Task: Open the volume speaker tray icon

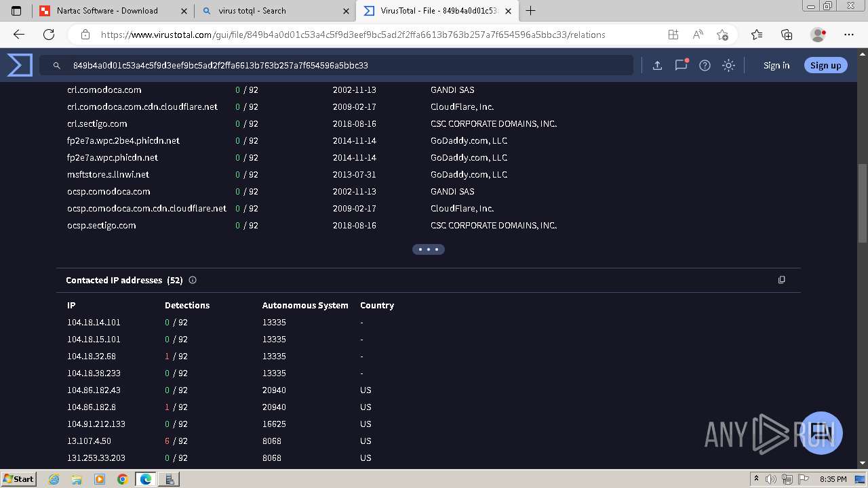Action: (770, 479)
